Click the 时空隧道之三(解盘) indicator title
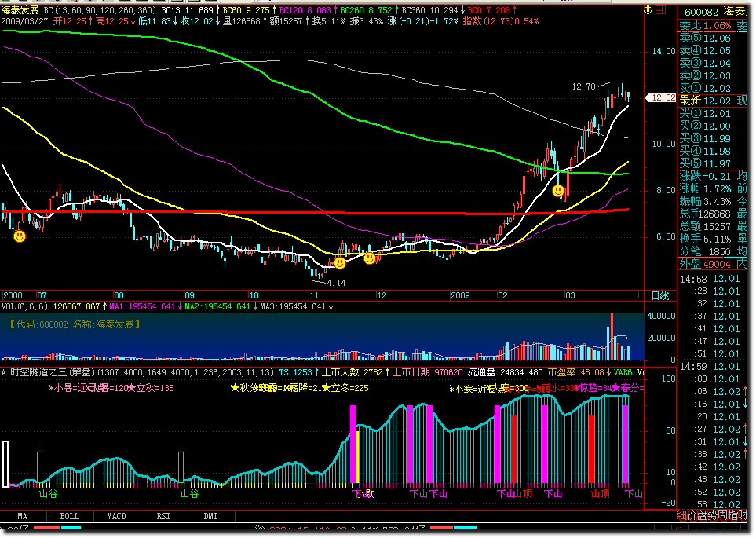The width and height of the screenshot is (756, 538). 53,372
